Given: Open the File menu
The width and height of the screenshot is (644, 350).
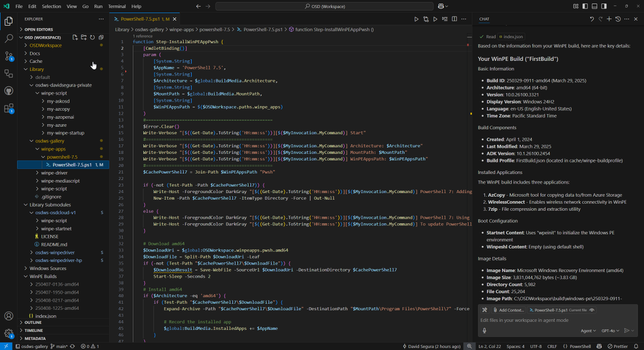Looking at the screenshot, I should (x=19, y=6).
